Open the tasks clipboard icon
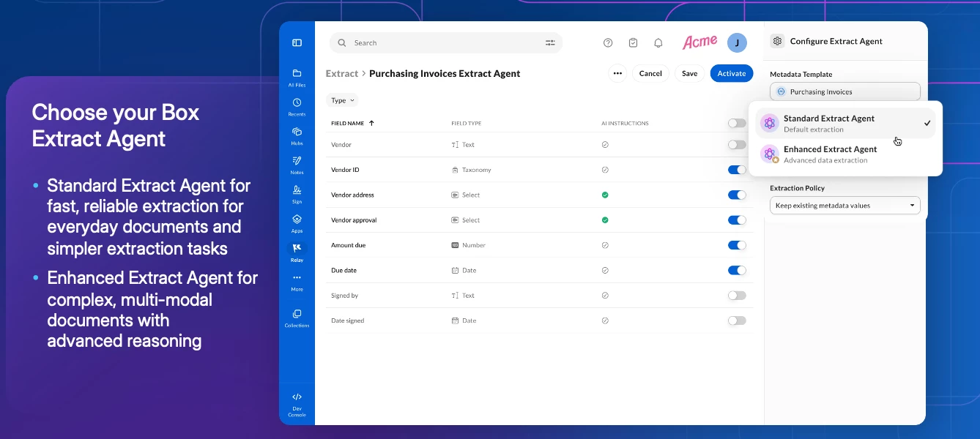This screenshot has height=439, width=980. pos(633,42)
